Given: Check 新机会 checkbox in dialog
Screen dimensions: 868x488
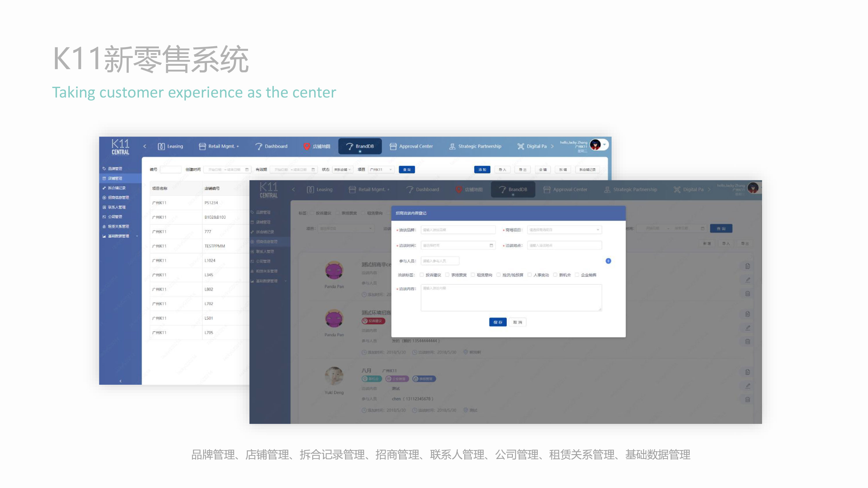Looking at the screenshot, I should [x=555, y=275].
